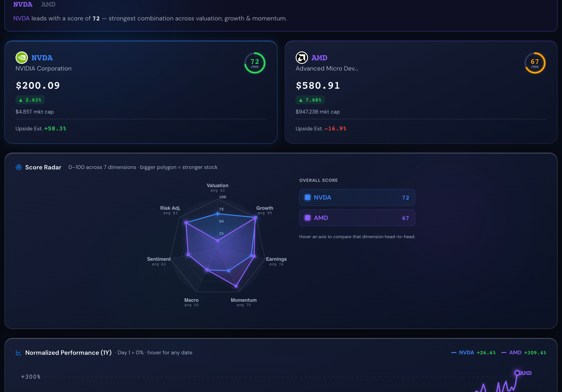
Task: Click the Advanced Micro Dev... company name
Action: (x=327, y=69)
